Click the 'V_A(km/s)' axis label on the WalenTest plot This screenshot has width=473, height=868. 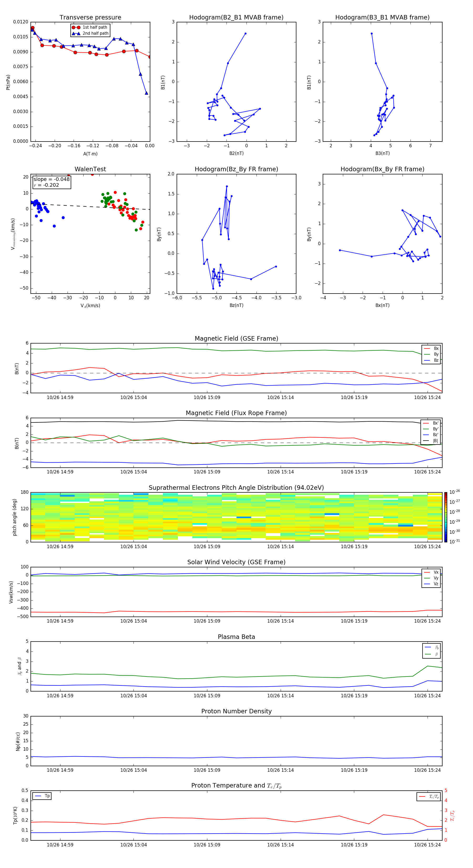pos(90,306)
